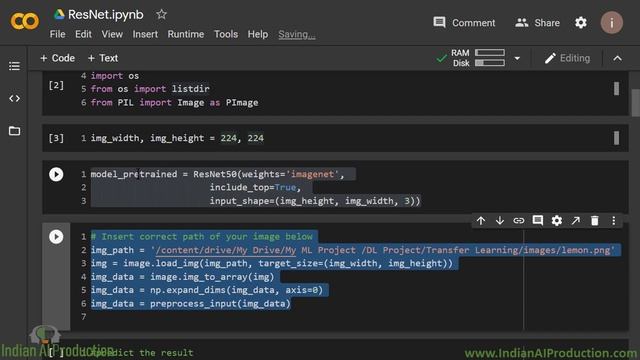This screenshot has width=640, height=360.
Task: Open the settings gear in header
Action: click(581, 22)
